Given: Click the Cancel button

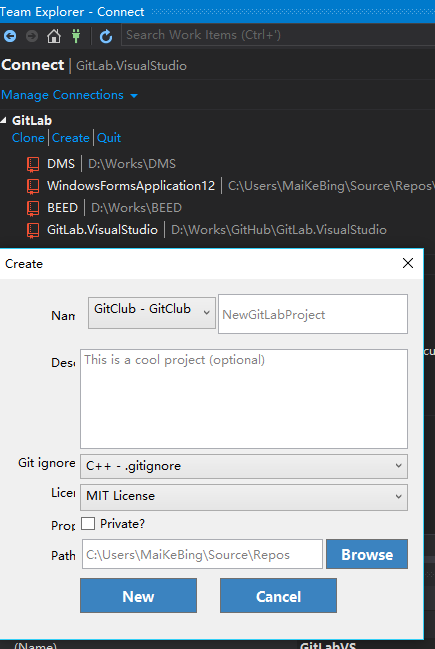Looking at the screenshot, I should (278, 596).
